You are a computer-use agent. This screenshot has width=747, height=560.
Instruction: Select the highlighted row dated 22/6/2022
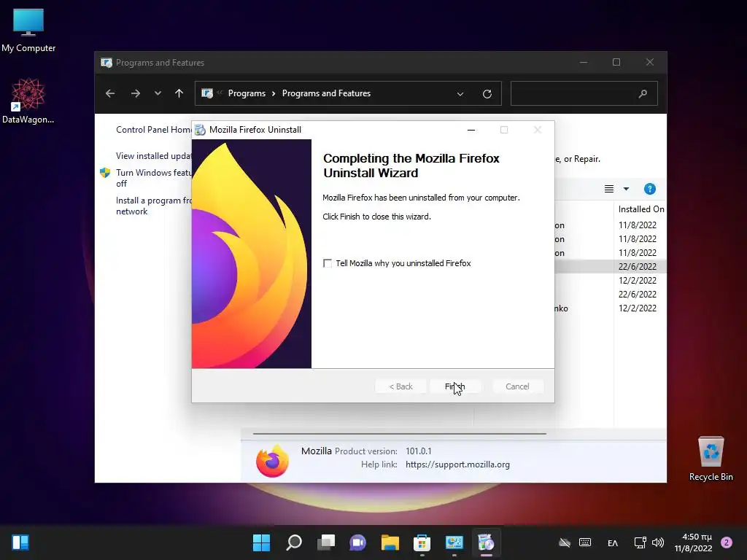(611, 267)
